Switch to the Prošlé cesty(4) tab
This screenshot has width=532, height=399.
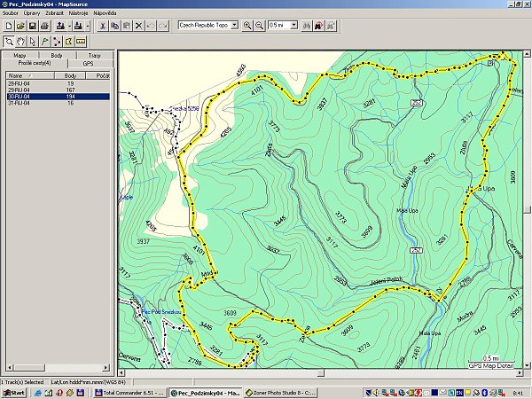point(35,63)
